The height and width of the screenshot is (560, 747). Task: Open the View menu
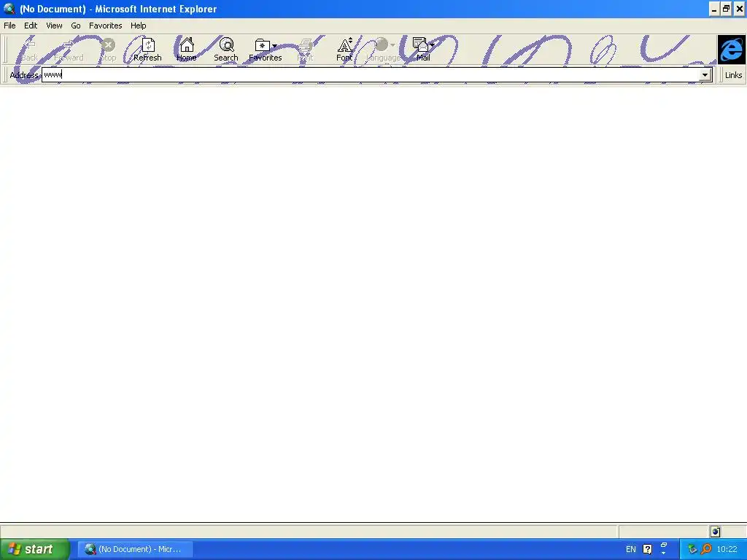(x=54, y=26)
